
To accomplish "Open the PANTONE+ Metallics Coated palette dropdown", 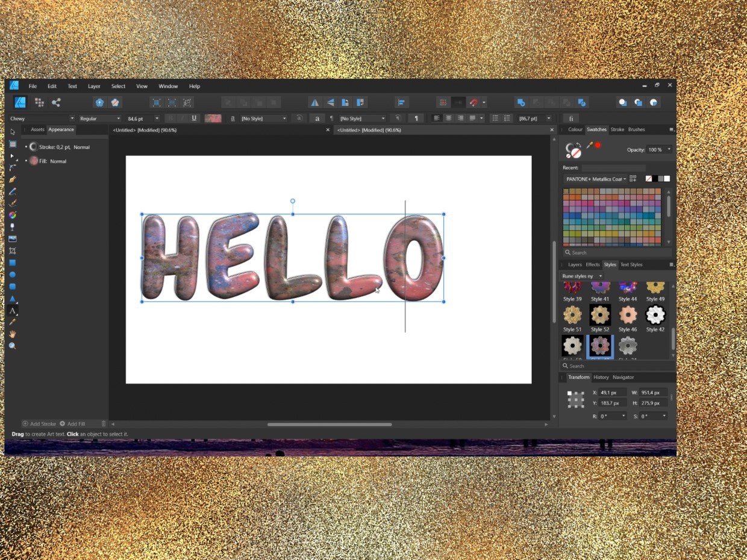I will 625,179.
